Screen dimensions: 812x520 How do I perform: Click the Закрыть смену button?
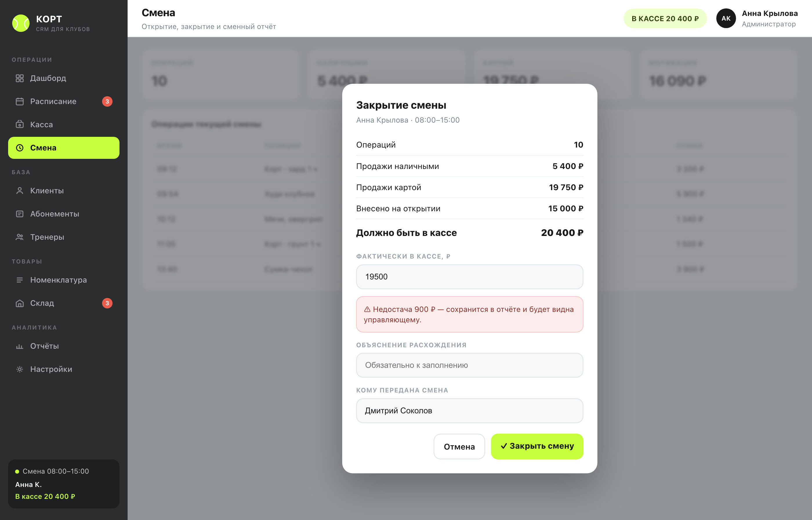537,446
